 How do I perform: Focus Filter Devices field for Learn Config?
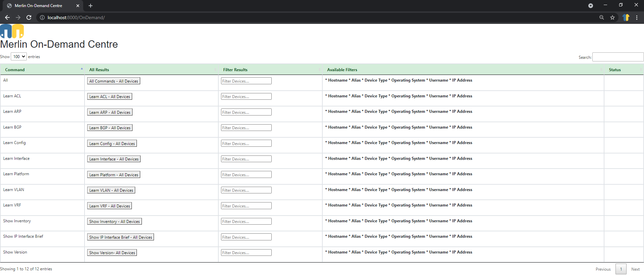pos(246,143)
